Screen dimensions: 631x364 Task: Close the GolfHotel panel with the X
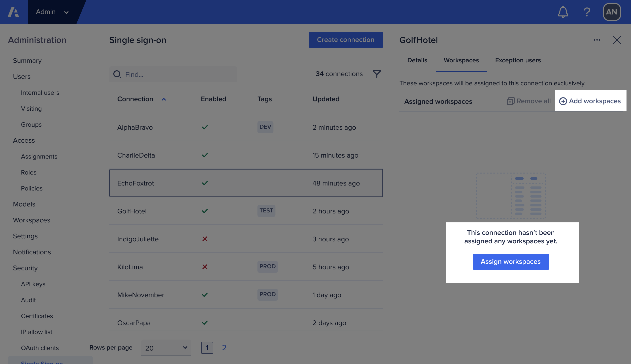coord(617,40)
